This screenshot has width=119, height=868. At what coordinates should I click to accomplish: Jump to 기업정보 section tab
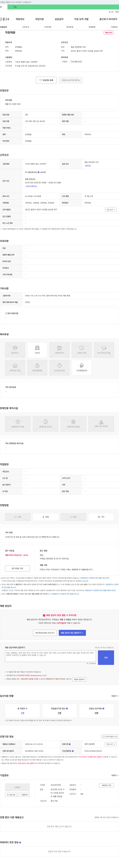click(x=114, y=27)
